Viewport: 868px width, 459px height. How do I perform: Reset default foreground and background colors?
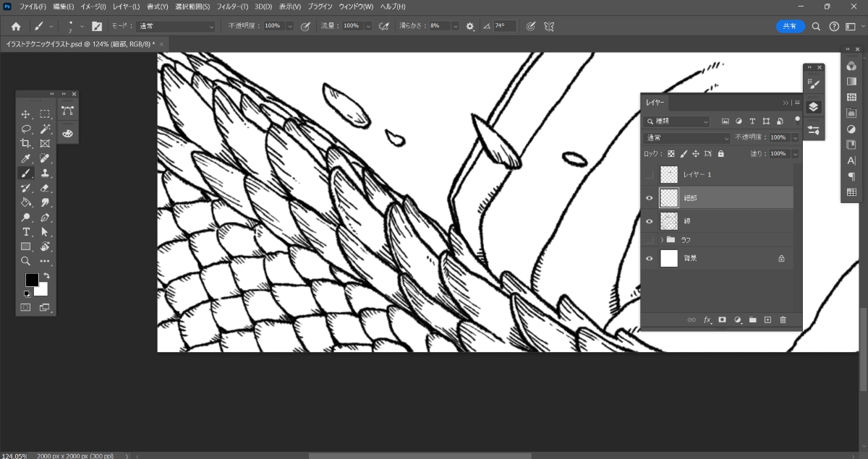pos(27,293)
